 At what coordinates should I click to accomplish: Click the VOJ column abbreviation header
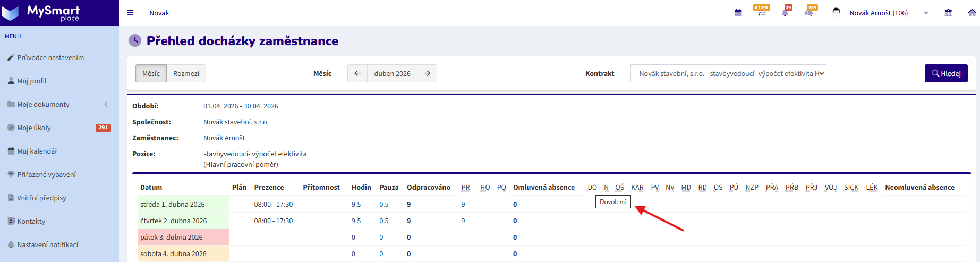831,187
